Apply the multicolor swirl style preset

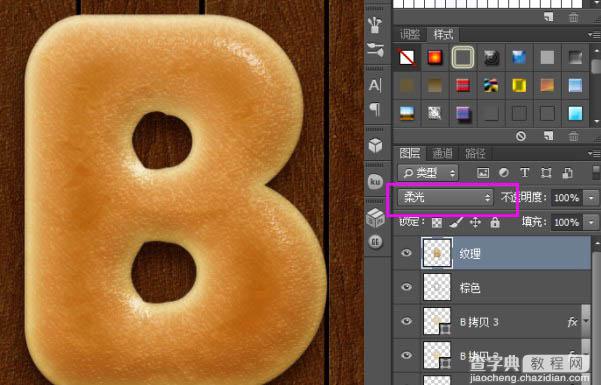point(491,86)
